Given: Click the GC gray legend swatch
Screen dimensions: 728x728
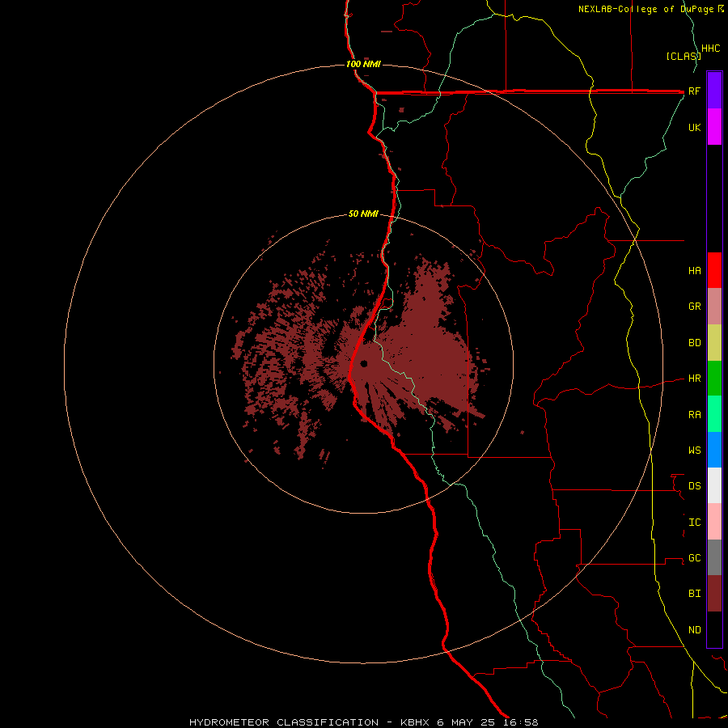Looking at the screenshot, I should click(714, 557).
